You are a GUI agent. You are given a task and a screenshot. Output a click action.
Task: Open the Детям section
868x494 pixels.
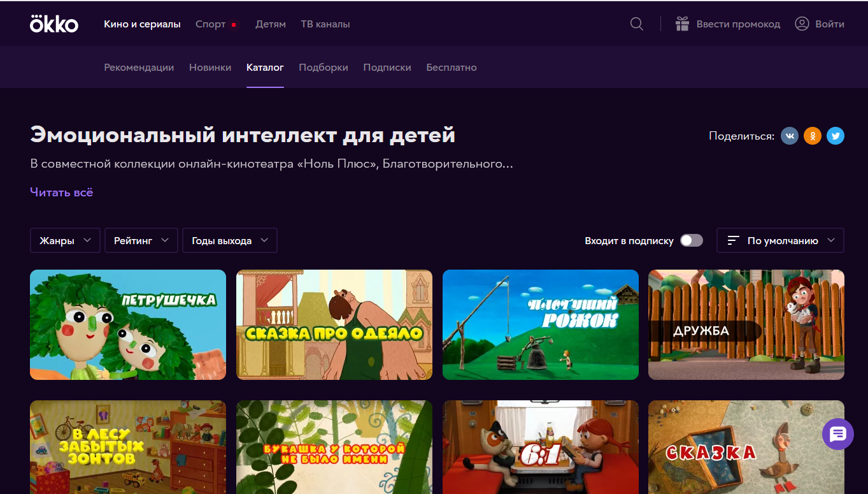tap(271, 24)
